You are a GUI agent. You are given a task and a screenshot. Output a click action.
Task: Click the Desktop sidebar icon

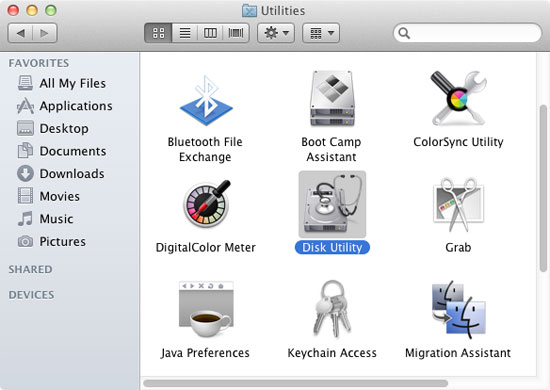click(25, 128)
